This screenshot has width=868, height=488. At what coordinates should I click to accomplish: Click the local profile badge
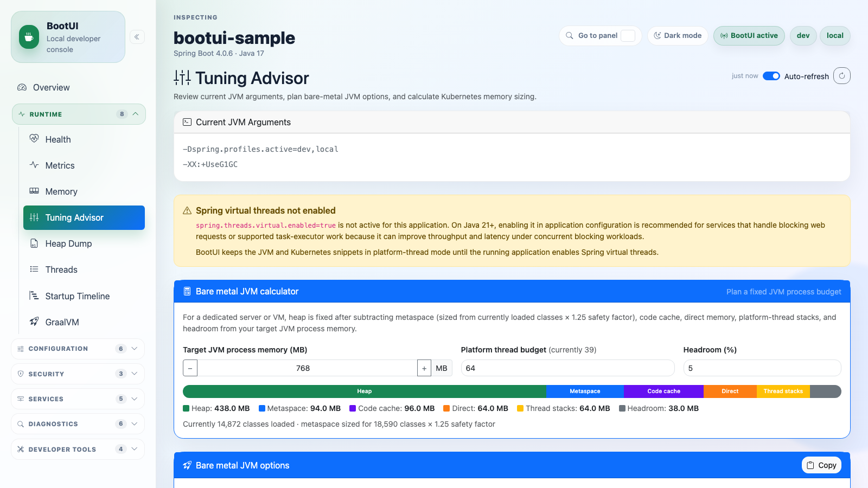835,36
